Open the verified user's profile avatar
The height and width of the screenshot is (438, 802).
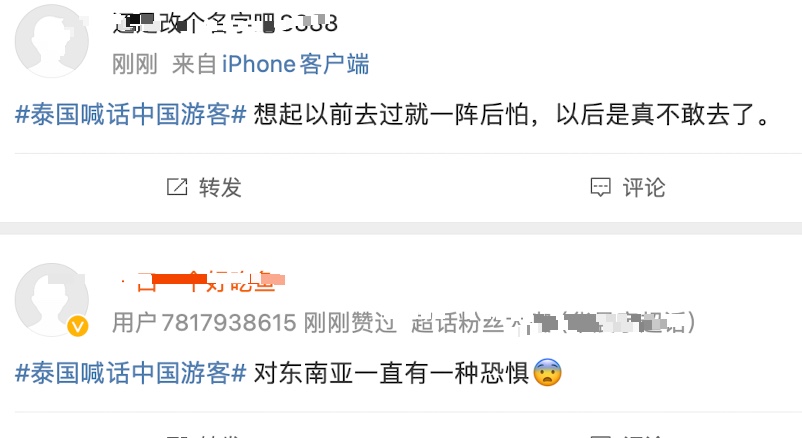[52, 300]
